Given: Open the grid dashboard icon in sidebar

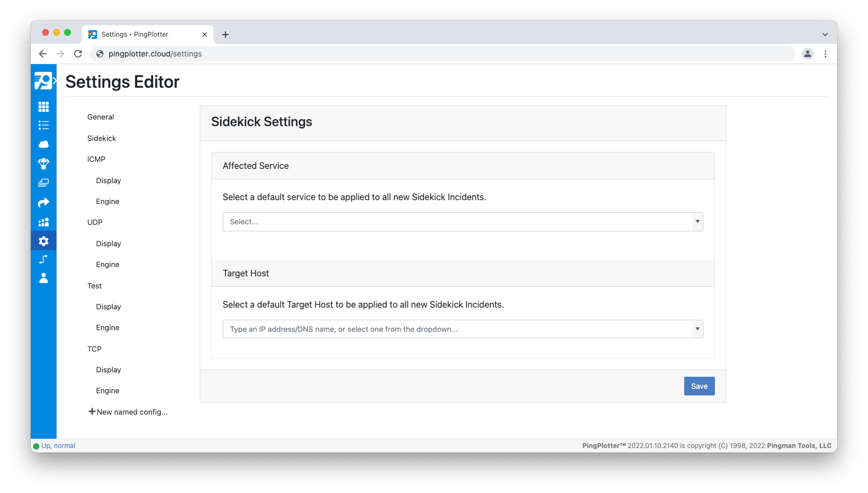Looking at the screenshot, I should point(43,107).
